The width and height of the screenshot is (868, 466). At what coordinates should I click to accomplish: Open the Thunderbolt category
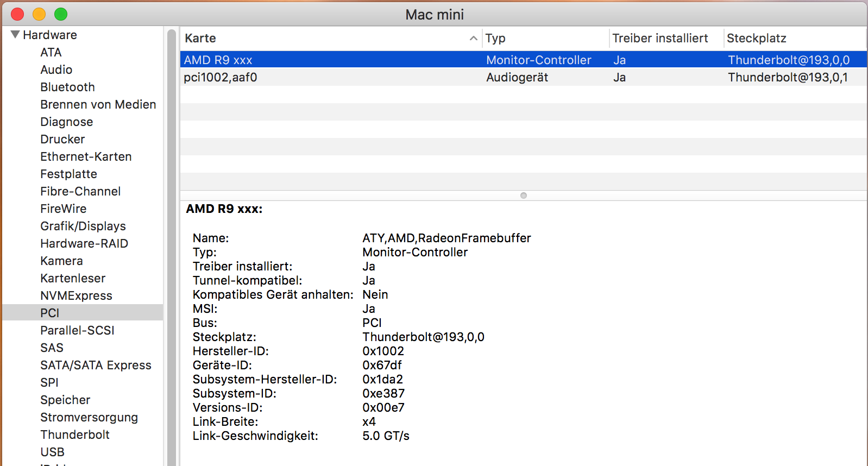pyautogui.click(x=75, y=434)
